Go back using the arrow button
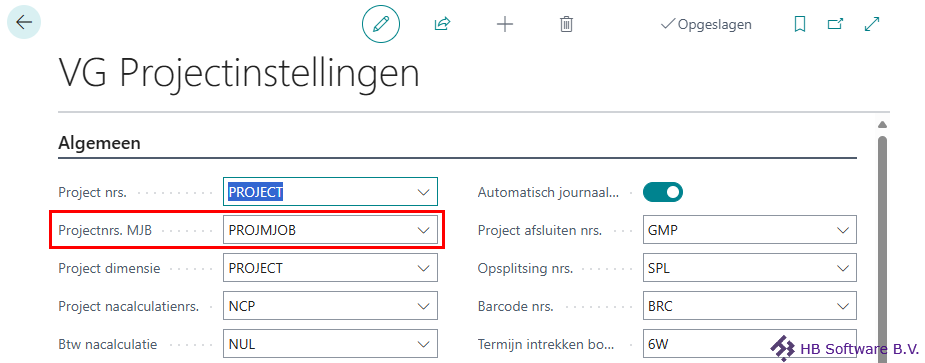The image size is (925, 363). click(x=24, y=23)
